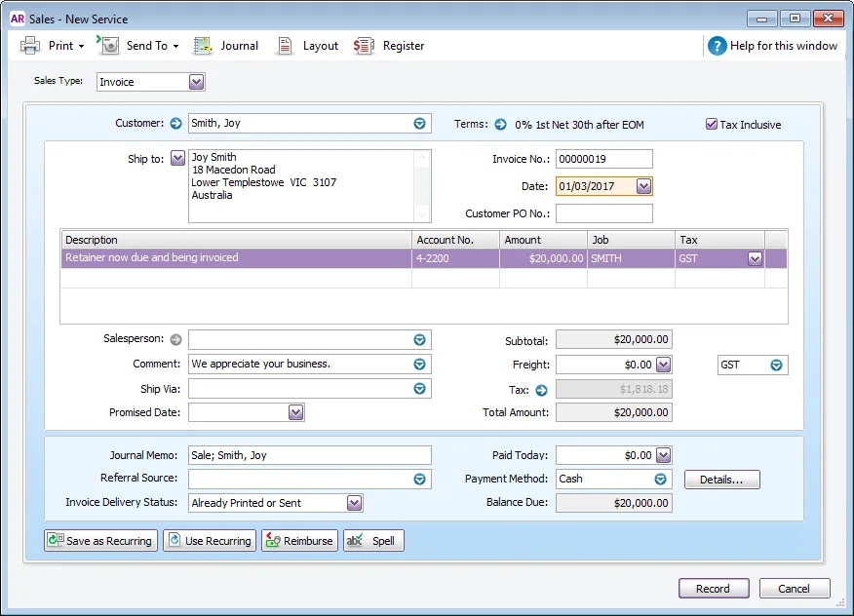This screenshot has width=854, height=616.
Task: Run Spell check button
Action: (373, 541)
